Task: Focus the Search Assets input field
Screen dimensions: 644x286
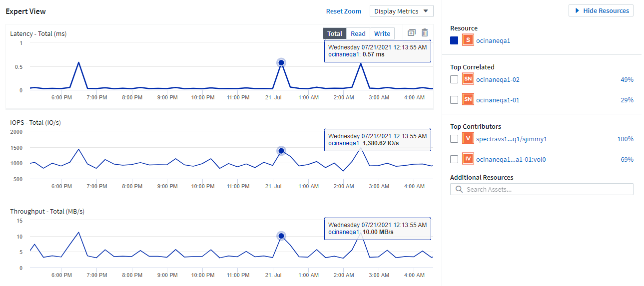Action: point(547,190)
